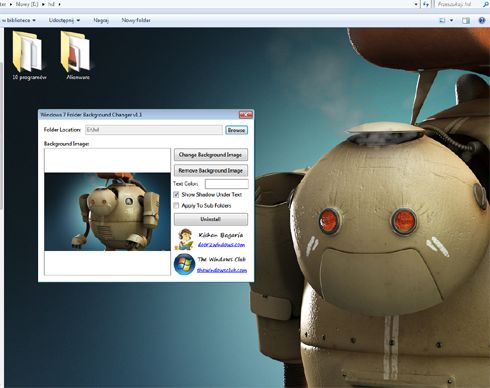Select the Alienware folder icon
The width and height of the screenshot is (490, 388).
[75, 52]
